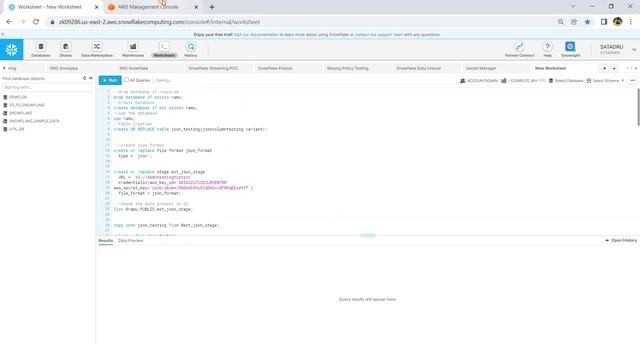The height and width of the screenshot is (360, 640).
Task: Switch to Snowflake Streaming POC tab
Action: tap(213, 68)
